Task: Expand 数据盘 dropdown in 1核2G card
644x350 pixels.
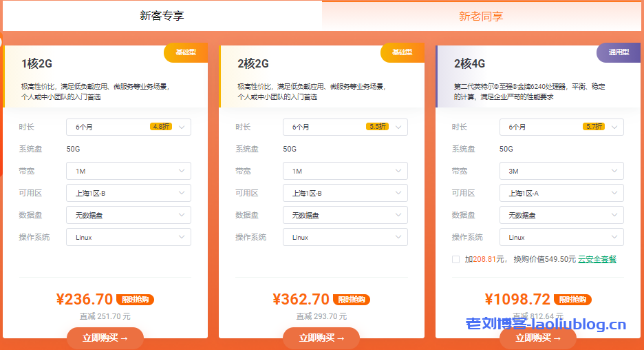Action: tap(128, 215)
